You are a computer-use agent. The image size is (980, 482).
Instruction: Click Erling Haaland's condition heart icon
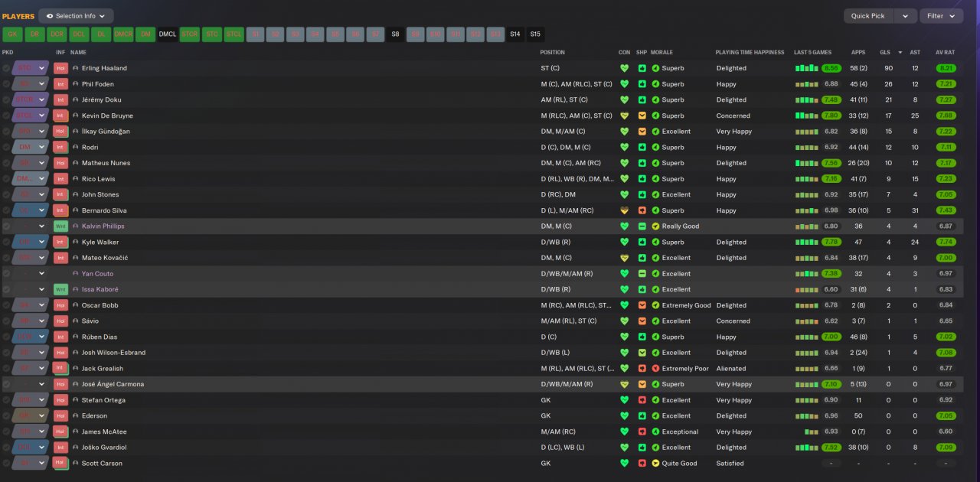[624, 68]
